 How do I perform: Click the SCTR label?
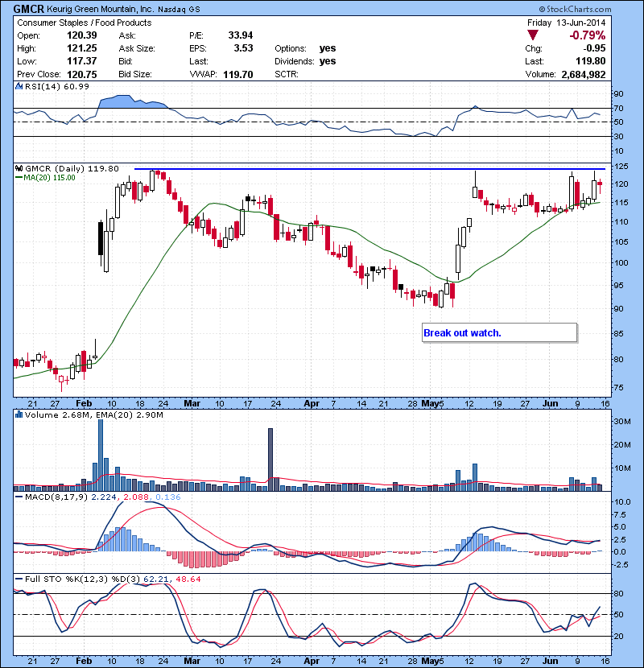(x=287, y=74)
